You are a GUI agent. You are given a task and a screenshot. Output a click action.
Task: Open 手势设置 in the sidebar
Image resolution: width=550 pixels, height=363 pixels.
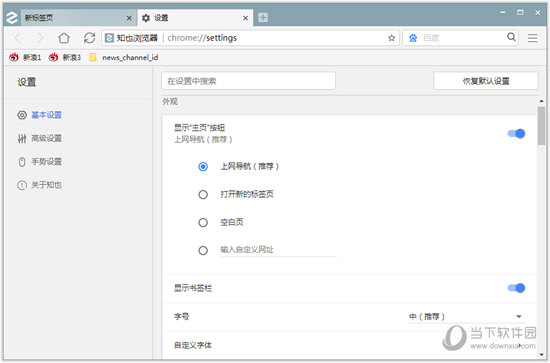(40, 162)
